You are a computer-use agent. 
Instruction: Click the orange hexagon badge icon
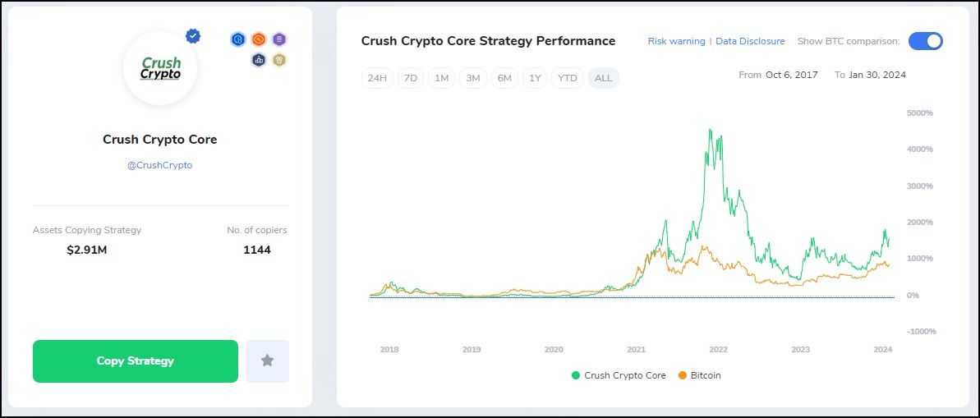pyautogui.click(x=259, y=39)
